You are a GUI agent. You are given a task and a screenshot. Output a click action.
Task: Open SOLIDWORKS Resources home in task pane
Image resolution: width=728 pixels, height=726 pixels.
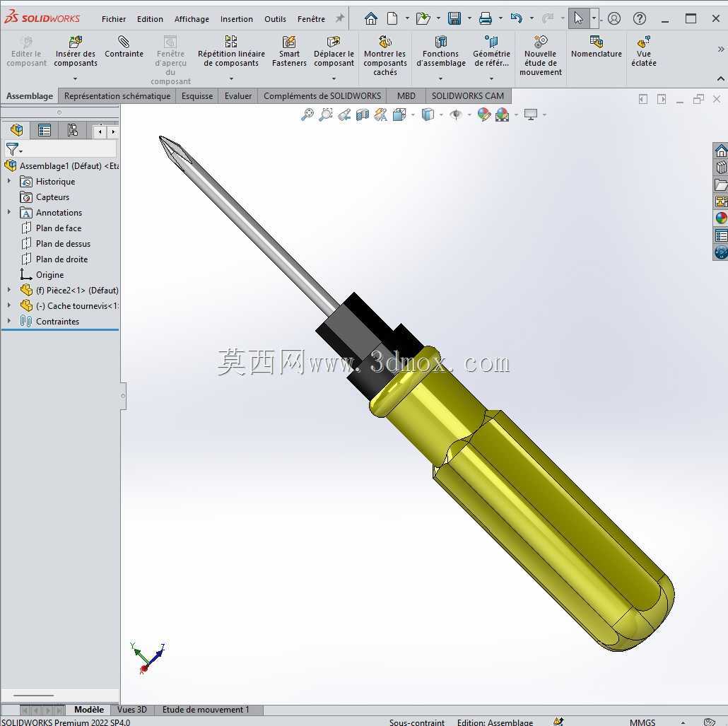(721, 151)
